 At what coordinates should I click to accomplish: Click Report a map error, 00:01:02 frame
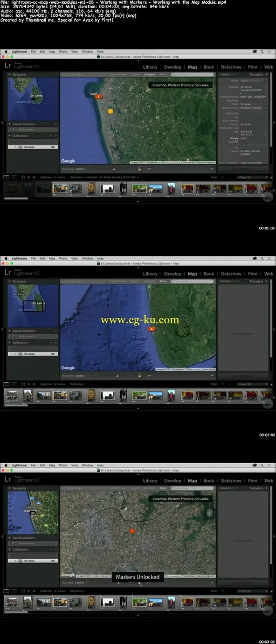[x=206, y=162]
